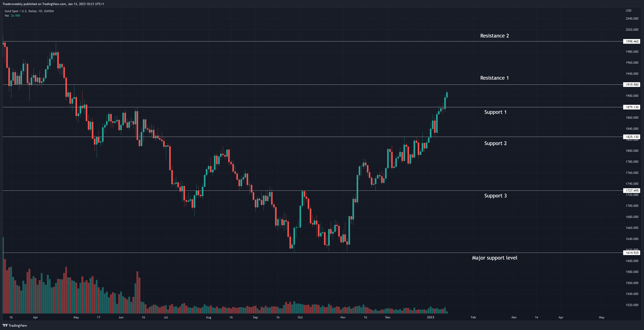This screenshot has width=644, height=330.
Task: Click the TradingView logo at bottom left
Action: [15, 325]
